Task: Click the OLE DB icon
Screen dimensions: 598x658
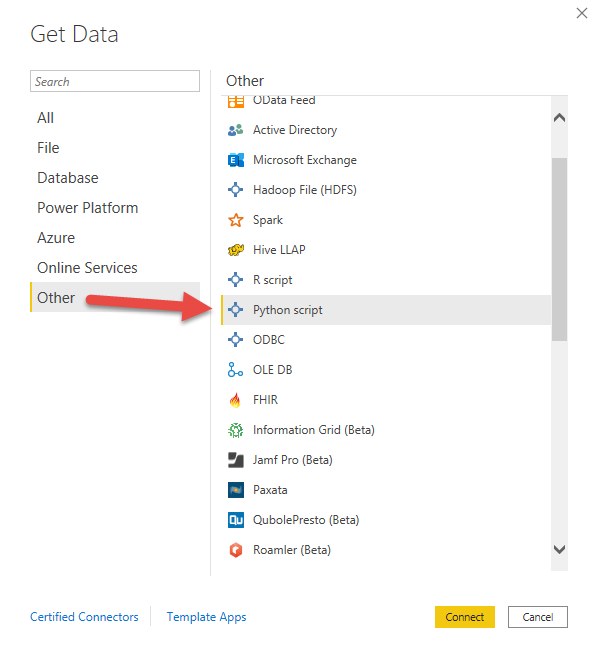Action: click(x=235, y=370)
